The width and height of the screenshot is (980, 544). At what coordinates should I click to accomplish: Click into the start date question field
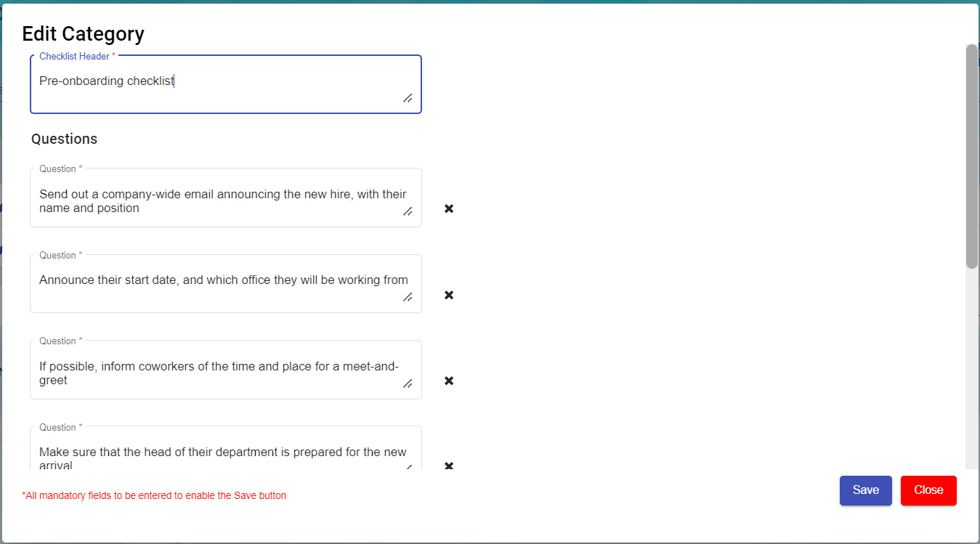218,280
